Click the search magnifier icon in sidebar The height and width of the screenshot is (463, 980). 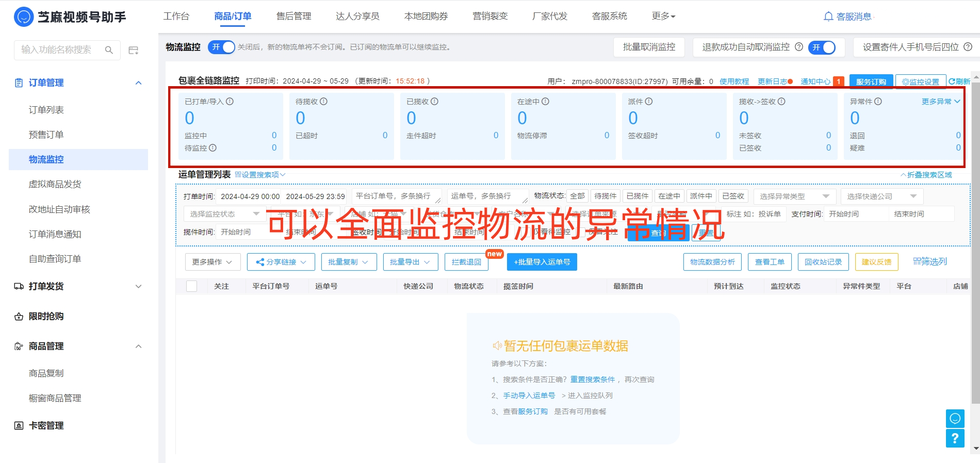click(x=109, y=50)
